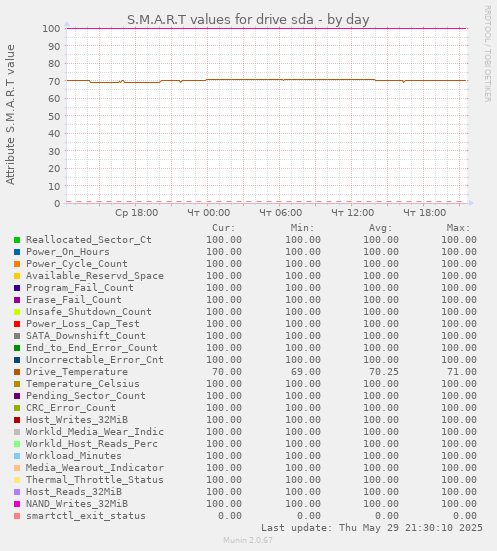This screenshot has width=497, height=551.
Task: Click the Cur: column header
Action: click(x=224, y=228)
